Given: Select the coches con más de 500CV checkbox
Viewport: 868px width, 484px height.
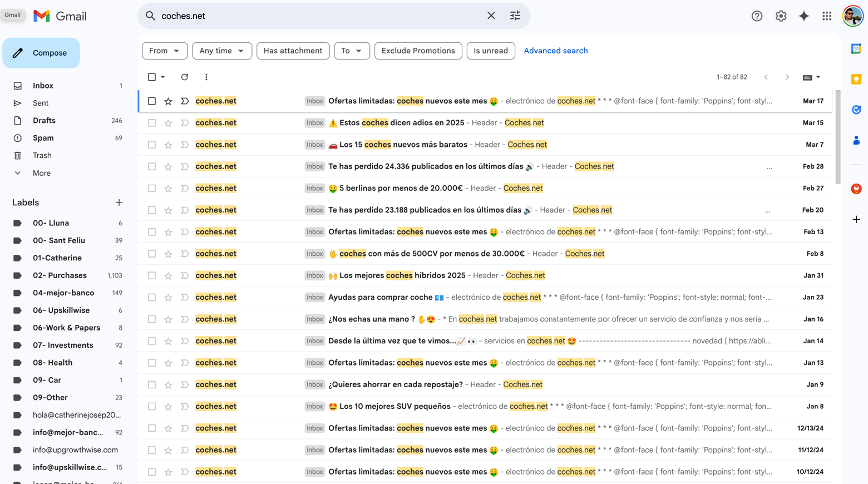Looking at the screenshot, I should (x=152, y=254).
